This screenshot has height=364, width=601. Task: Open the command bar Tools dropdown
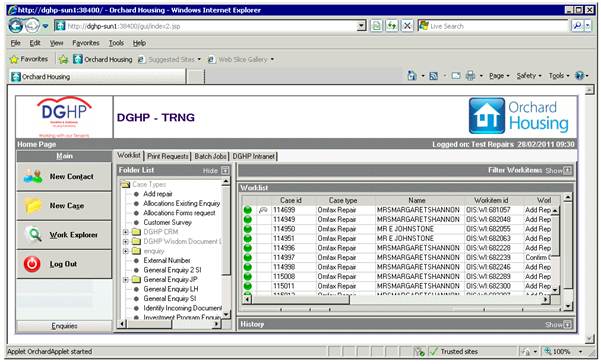(559, 76)
